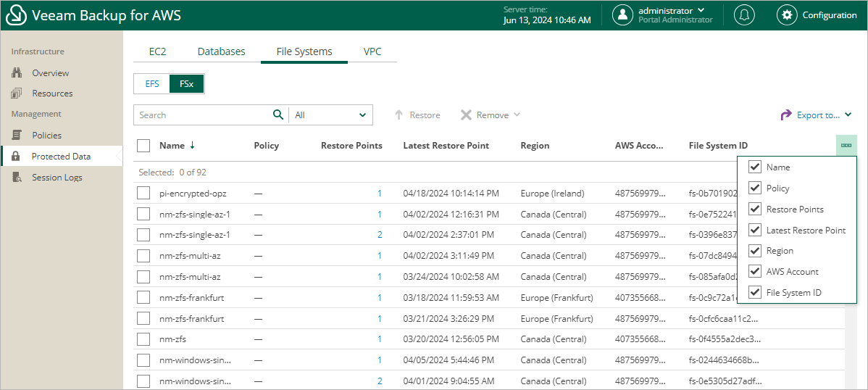Tick the checkbox for pi-encrypted-opz row
This screenshot has width=868, height=390.
(x=143, y=194)
